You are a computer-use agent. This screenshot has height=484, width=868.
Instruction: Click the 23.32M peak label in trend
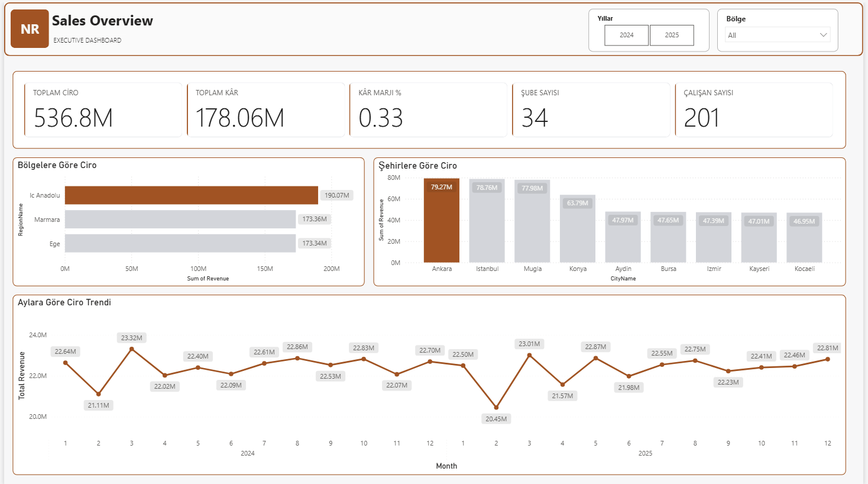coord(131,338)
